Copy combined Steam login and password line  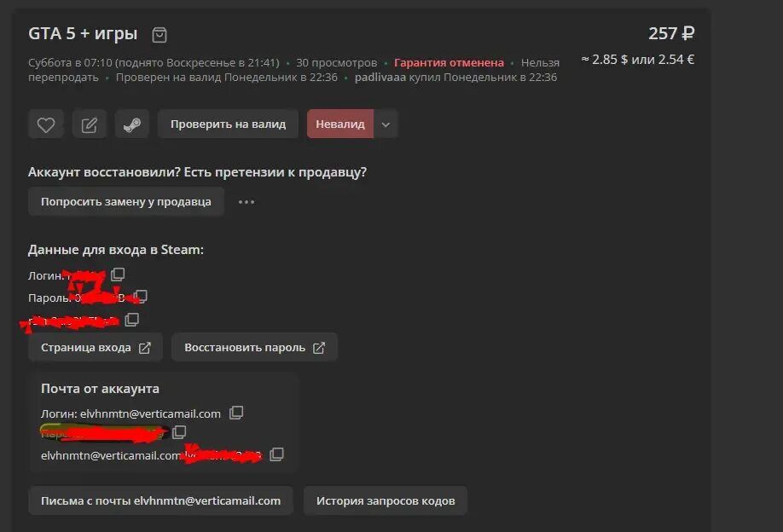coord(132,320)
